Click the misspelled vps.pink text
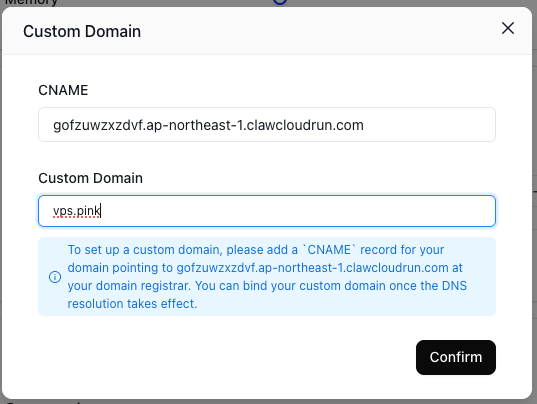This screenshot has width=537, height=404. click(76, 211)
